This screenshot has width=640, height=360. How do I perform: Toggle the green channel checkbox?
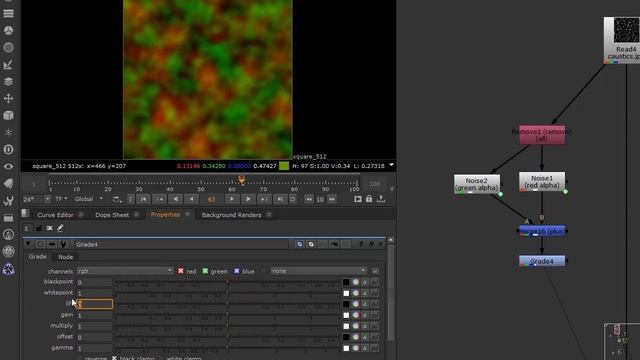coord(205,271)
